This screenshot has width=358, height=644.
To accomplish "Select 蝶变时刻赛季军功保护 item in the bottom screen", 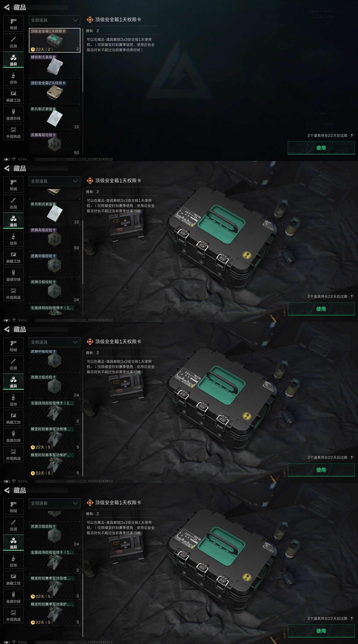I will 55,613.
